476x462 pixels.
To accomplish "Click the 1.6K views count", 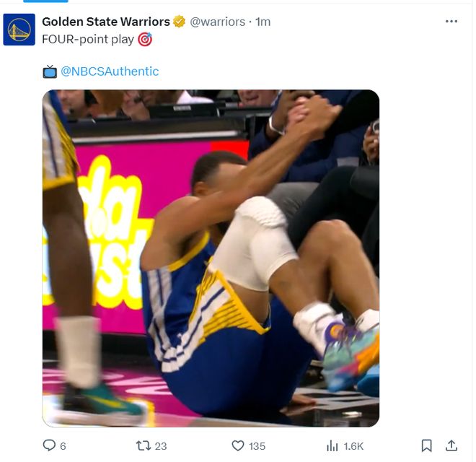I will tap(354, 446).
